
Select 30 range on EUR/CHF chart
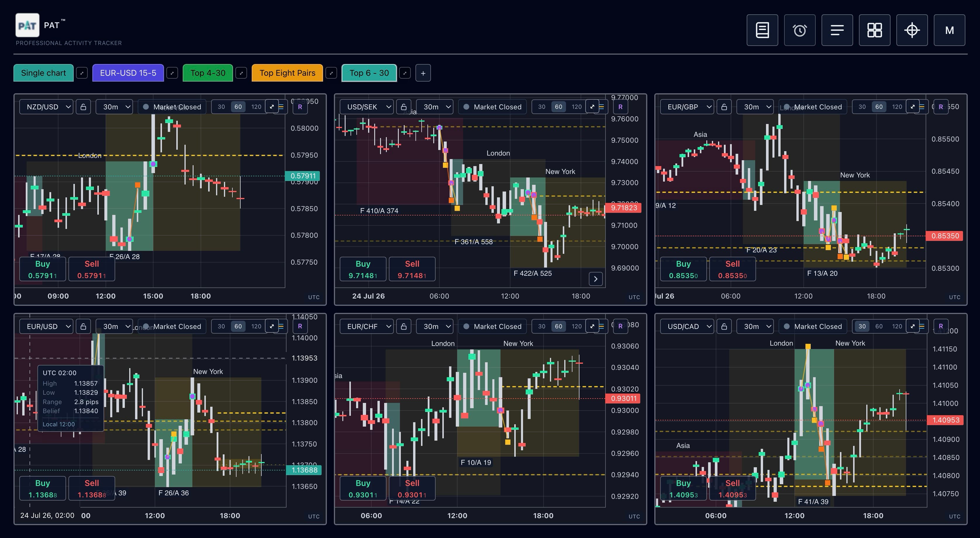coord(542,326)
